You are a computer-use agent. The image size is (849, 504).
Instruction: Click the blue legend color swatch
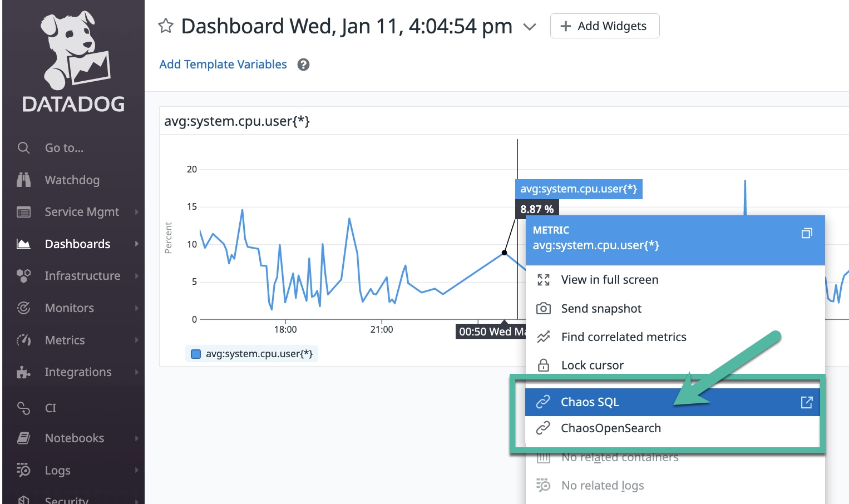(196, 354)
